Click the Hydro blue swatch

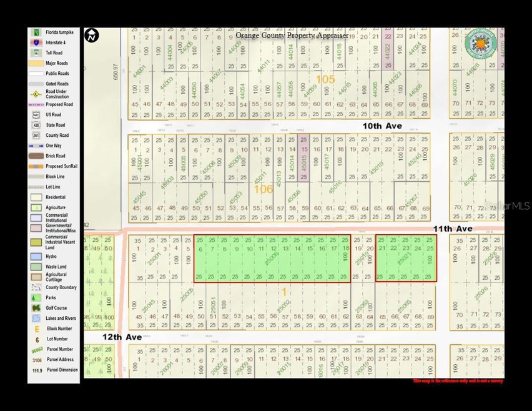point(36,257)
